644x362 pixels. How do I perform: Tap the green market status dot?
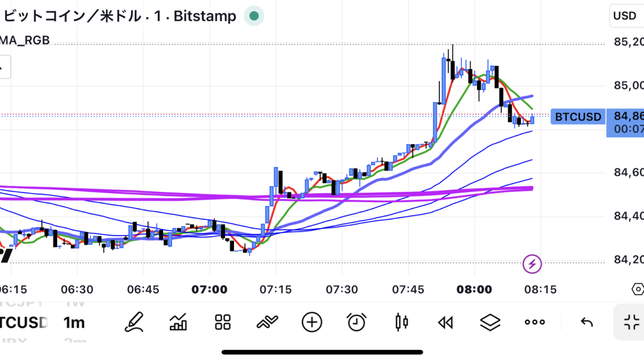(x=254, y=16)
